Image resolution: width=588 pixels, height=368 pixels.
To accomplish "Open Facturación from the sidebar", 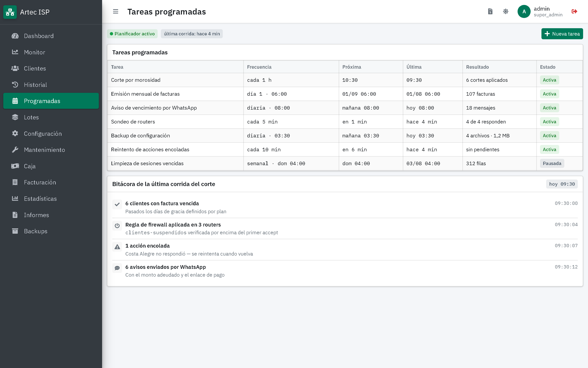I will [x=51, y=182].
